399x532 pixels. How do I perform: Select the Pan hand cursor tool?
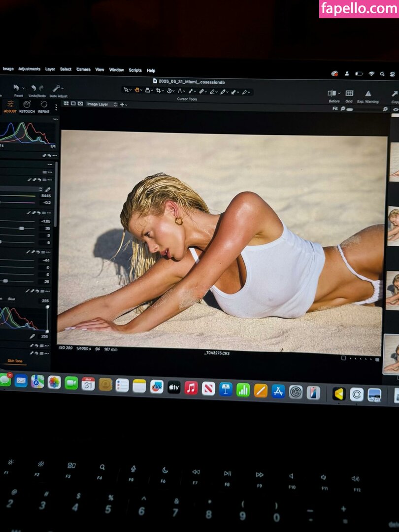(137, 91)
